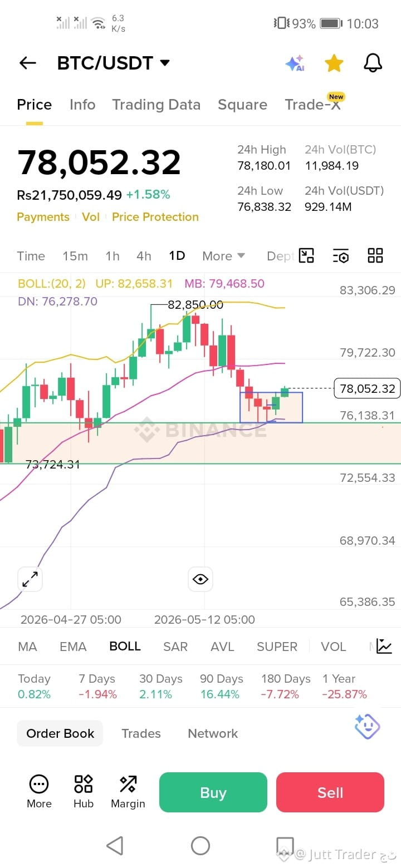Screen dimensions: 401x868
Task: Open the Trade-X tab
Action: click(312, 105)
